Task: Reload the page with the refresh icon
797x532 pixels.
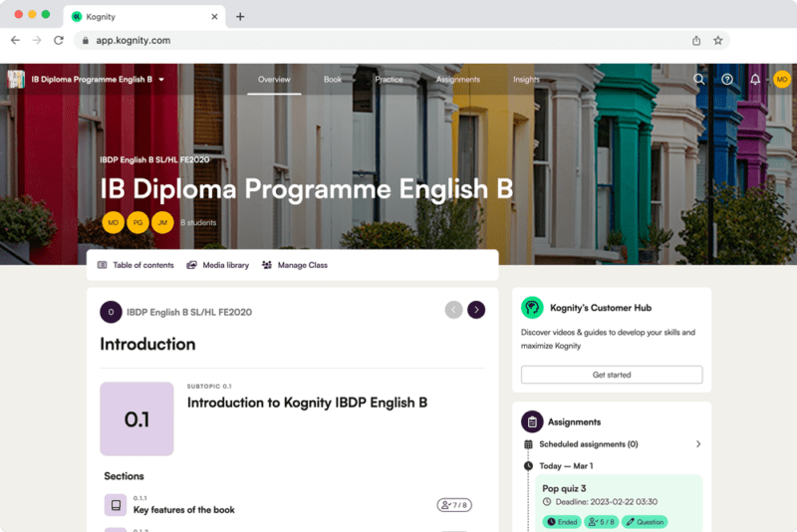Action: pos(59,40)
